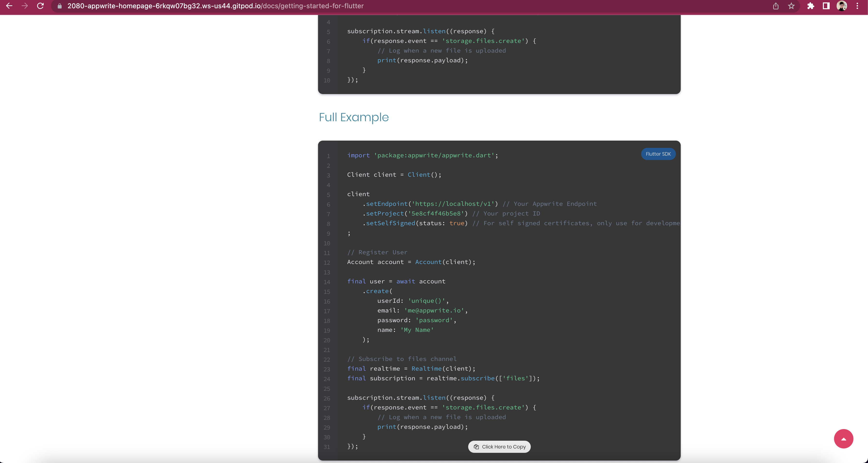Click the // Subscribe to files channel comment

coord(402,359)
